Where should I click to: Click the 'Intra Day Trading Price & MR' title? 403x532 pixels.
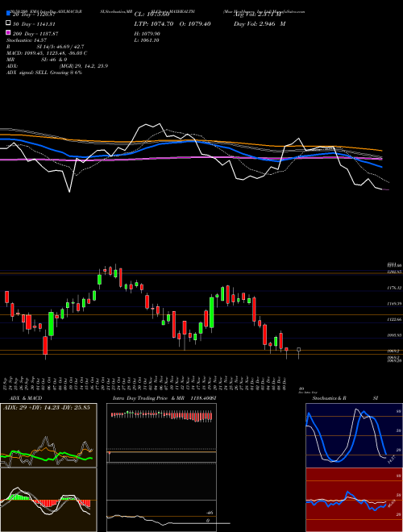click(148, 398)
